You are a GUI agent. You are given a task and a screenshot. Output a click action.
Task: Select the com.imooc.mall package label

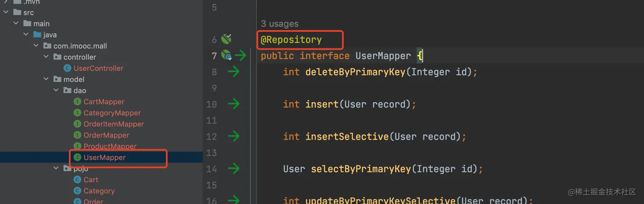point(80,46)
